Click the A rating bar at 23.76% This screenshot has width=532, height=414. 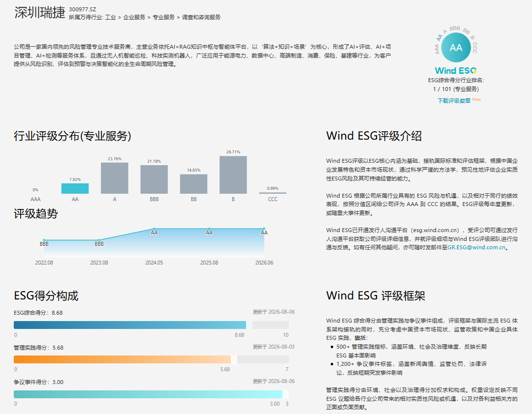tap(115, 178)
